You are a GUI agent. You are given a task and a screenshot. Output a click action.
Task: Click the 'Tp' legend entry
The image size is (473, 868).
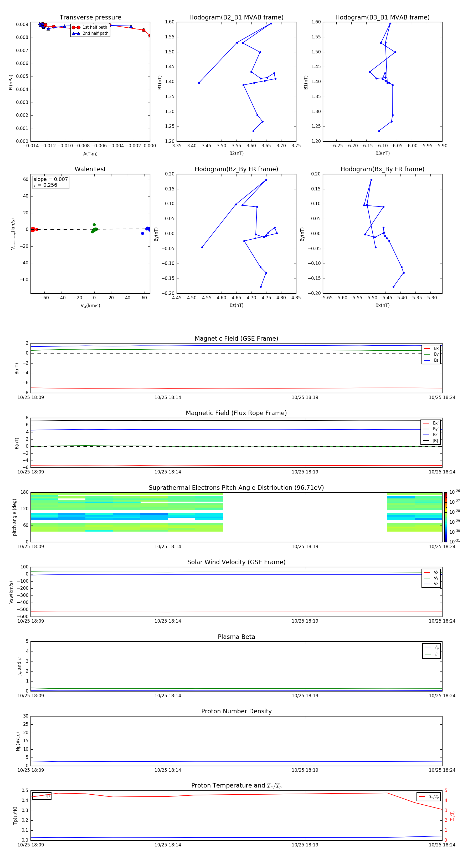pos(42,796)
